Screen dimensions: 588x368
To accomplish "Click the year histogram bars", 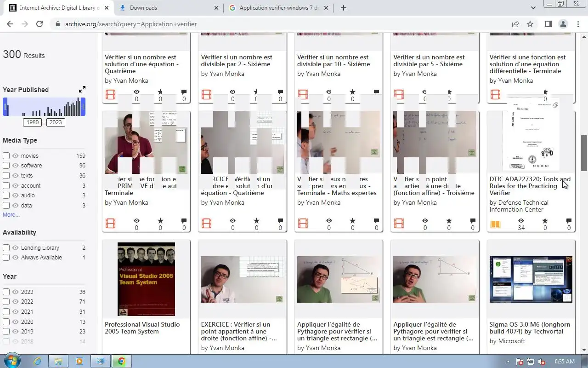I will coord(45,108).
